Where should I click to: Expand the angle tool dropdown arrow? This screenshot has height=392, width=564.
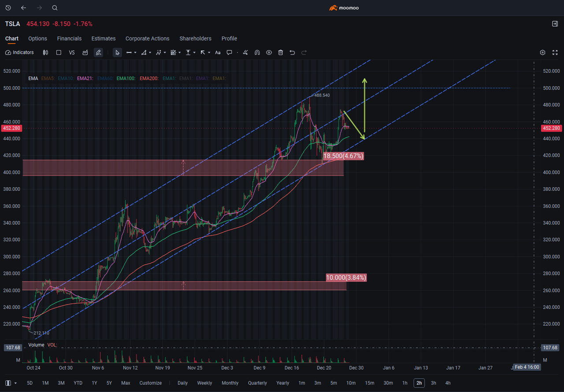click(x=150, y=52)
